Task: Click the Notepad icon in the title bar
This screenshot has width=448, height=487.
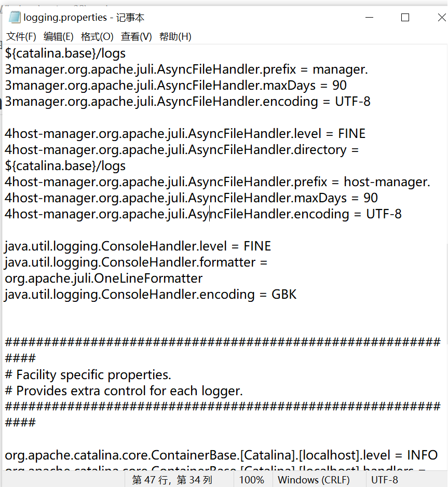Action: point(13,17)
